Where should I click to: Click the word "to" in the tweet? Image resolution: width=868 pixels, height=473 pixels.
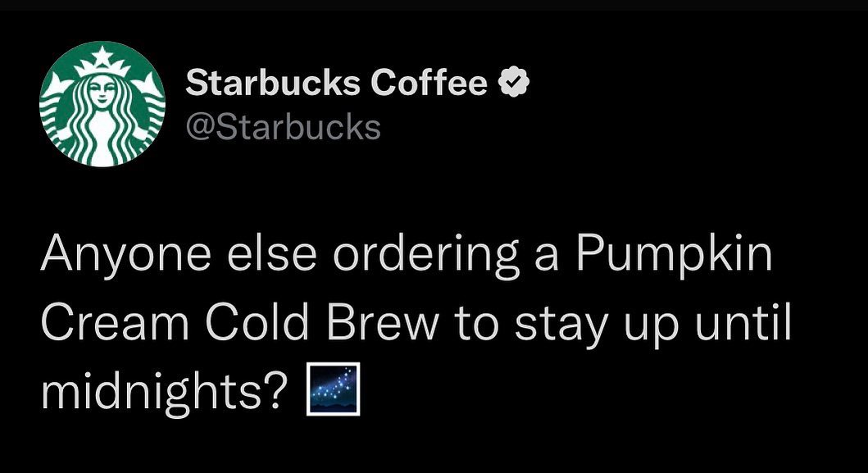pos(475,325)
